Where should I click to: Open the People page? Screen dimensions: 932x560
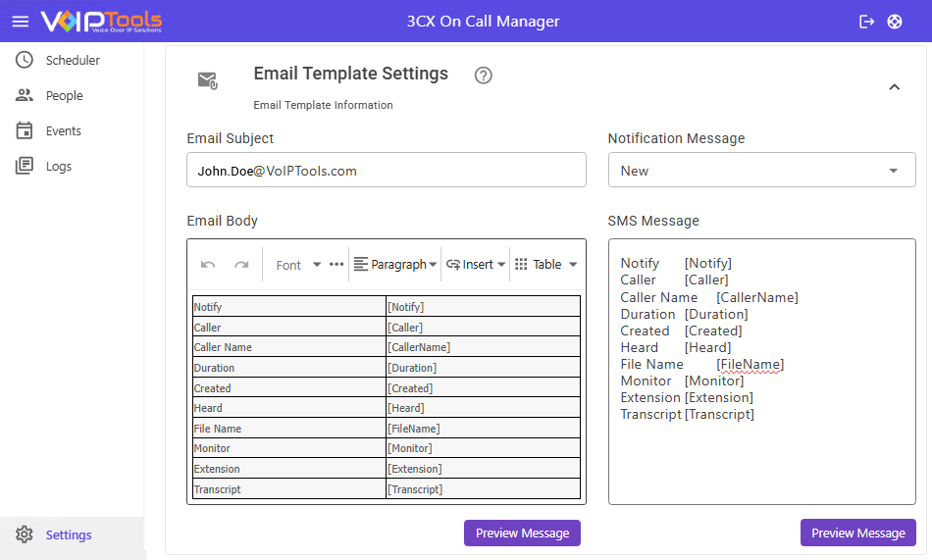click(64, 95)
